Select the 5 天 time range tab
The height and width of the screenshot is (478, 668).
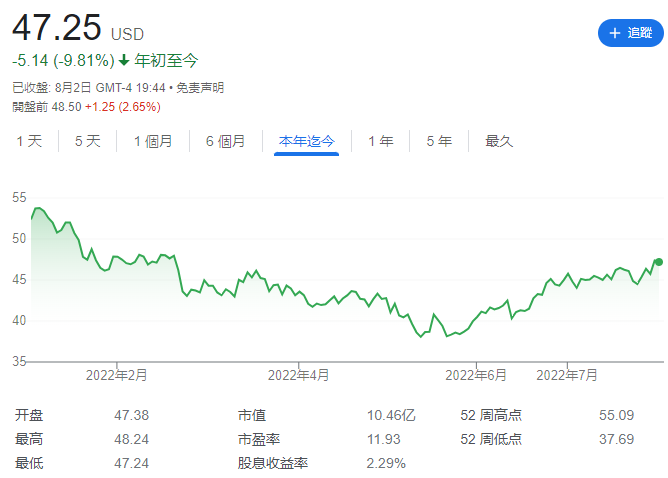coord(88,141)
